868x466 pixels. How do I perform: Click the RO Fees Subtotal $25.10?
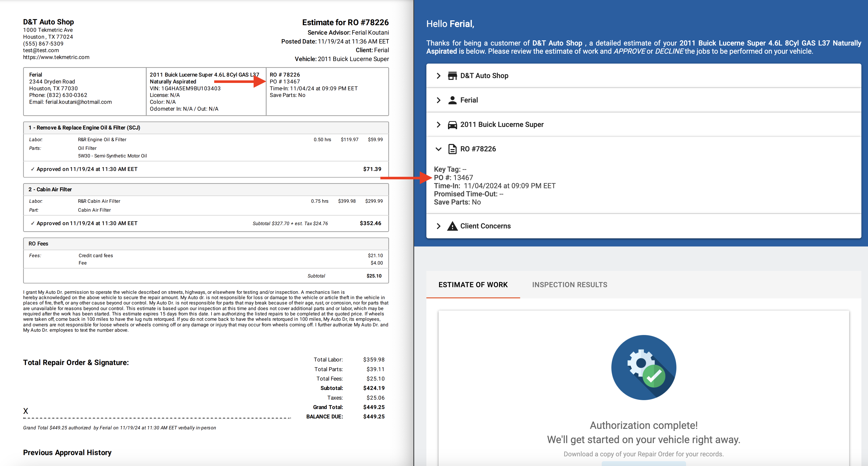click(374, 276)
